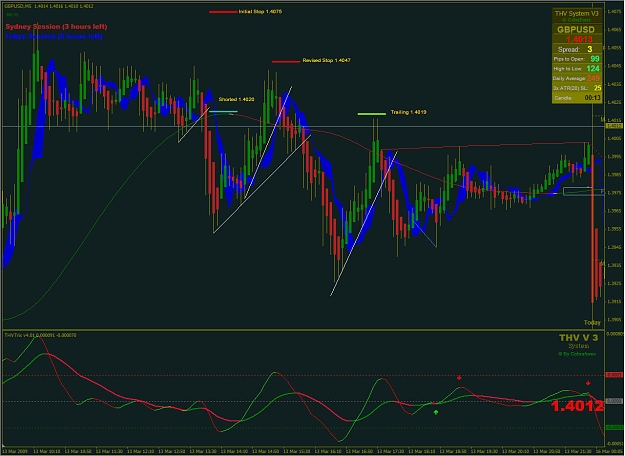The width and height of the screenshot is (625, 456).
Task: Click the Pips to Open value 99
Action: 595,59
